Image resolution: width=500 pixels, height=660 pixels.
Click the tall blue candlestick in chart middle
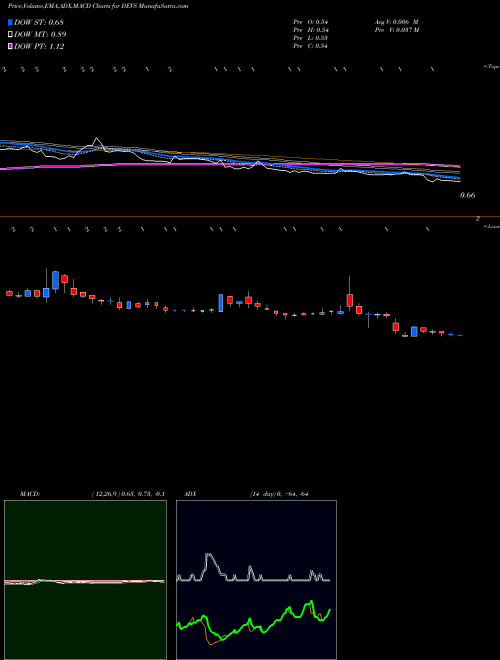point(221,303)
